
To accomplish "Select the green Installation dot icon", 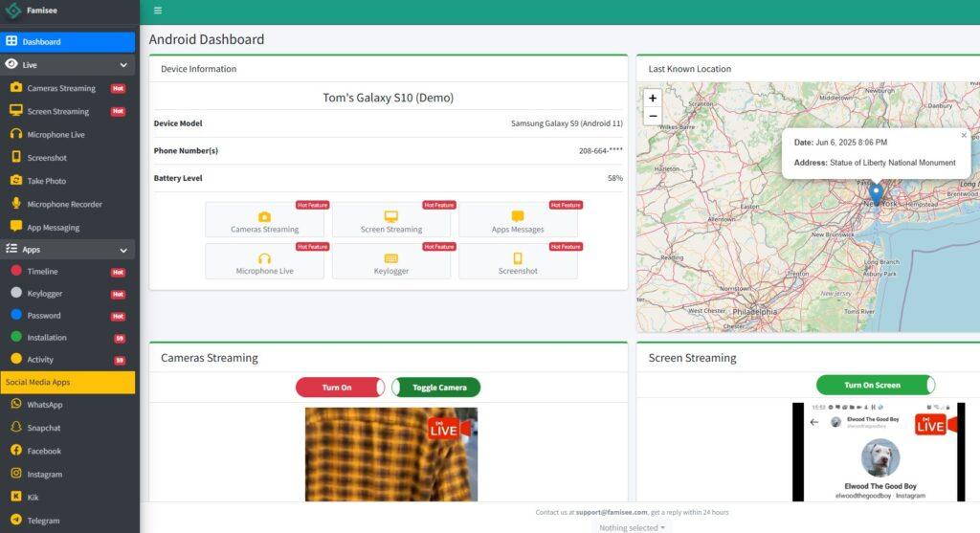I will pos(16,336).
